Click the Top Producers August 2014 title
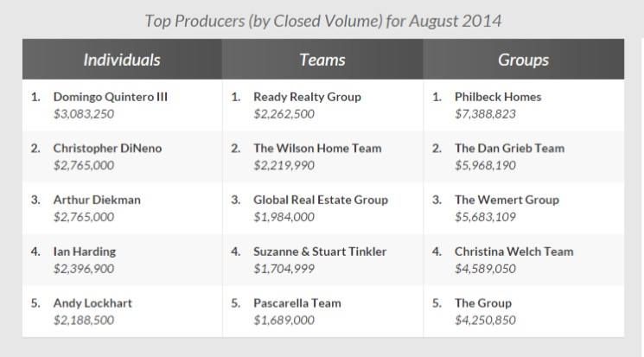The height and width of the screenshot is (357, 644). (x=323, y=21)
